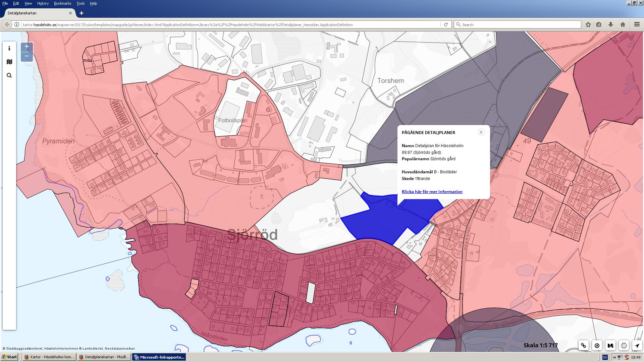Viewport: 644px width, 362px height.
Task: Close the Detaljplanekartan tab
Action: tap(70, 13)
